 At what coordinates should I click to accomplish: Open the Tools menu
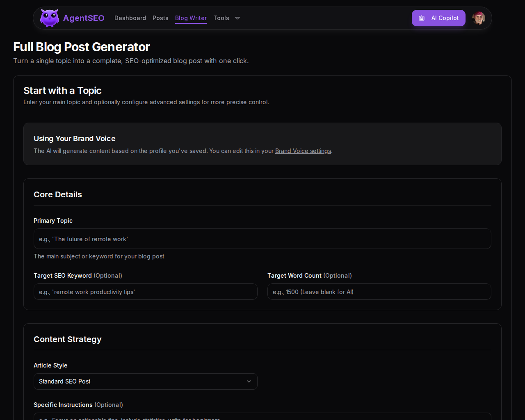pyautogui.click(x=221, y=18)
